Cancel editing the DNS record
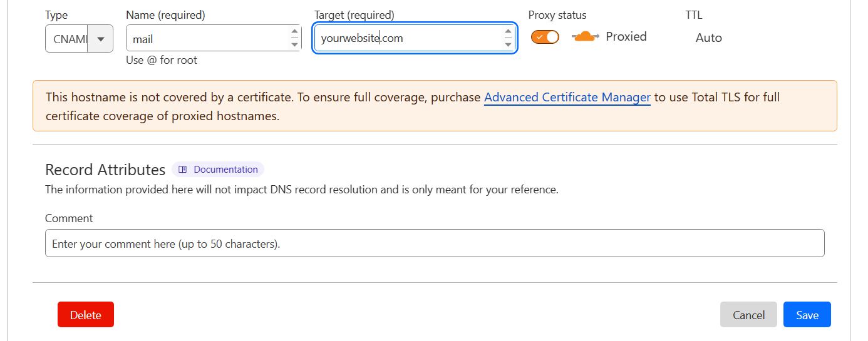This screenshot has height=341, width=868. click(748, 315)
